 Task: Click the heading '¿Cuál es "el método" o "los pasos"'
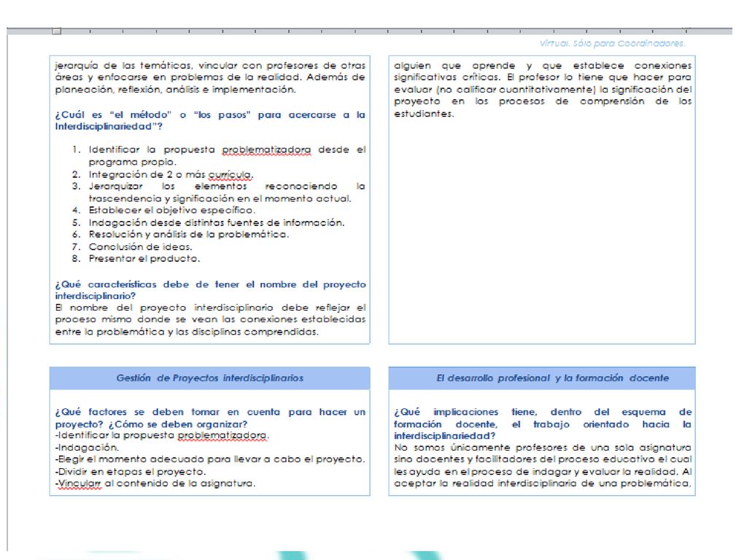tap(210, 120)
